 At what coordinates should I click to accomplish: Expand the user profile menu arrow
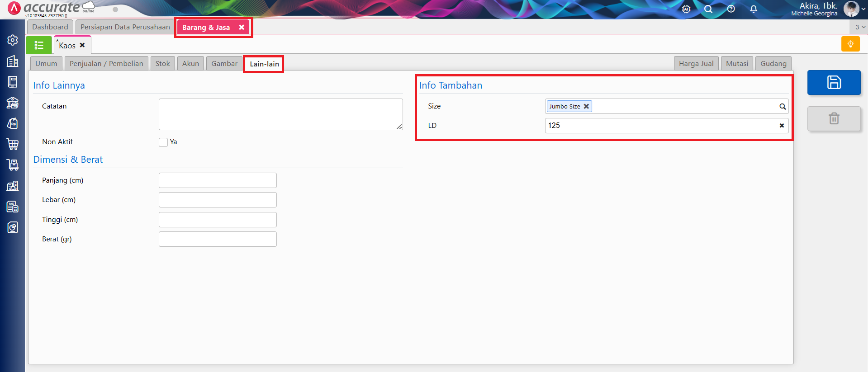point(863,9)
